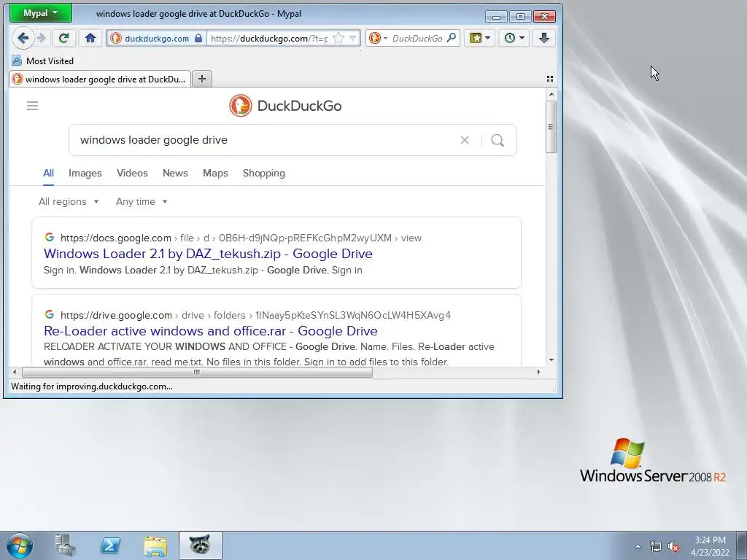Clear the search query with X
747x560 pixels.
click(x=465, y=140)
